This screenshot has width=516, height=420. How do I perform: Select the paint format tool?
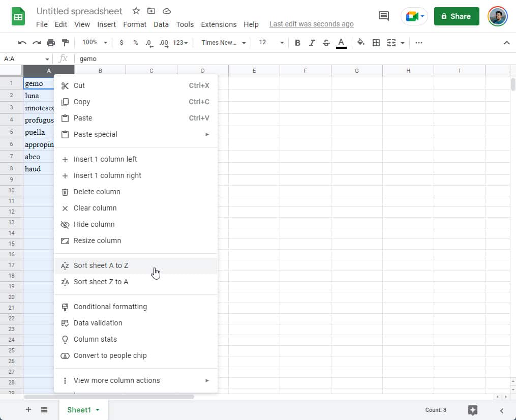click(x=65, y=43)
